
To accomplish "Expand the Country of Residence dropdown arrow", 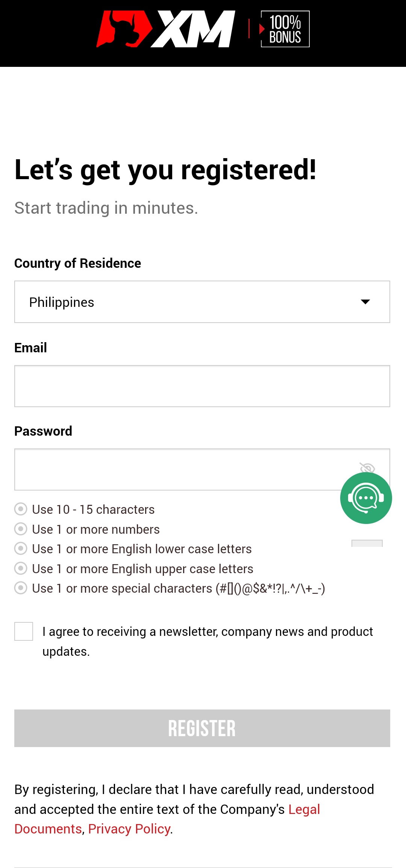I will click(365, 302).
